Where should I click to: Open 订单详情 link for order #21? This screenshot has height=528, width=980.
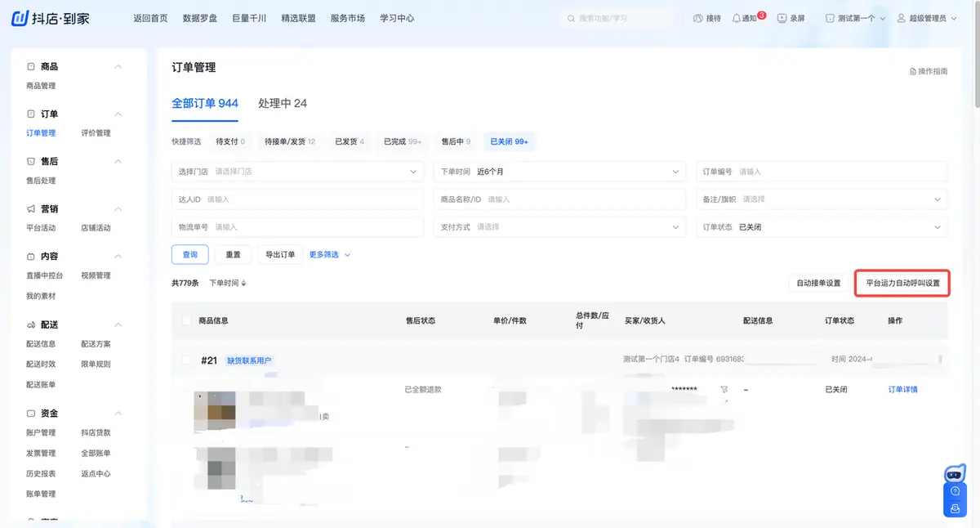pyautogui.click(x=902, y=390)
